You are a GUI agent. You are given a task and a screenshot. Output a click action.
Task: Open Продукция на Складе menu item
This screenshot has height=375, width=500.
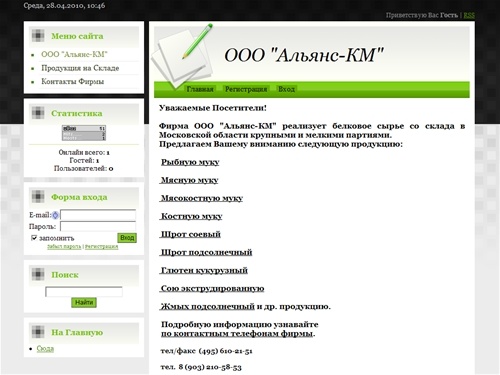pyautogui.click(x=80, y=68)
